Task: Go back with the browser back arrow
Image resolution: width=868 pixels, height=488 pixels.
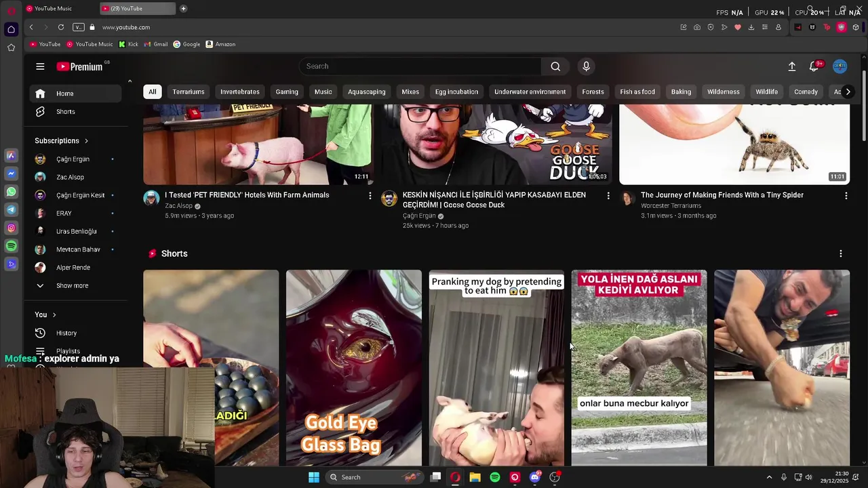Action: (x=31, y=27)
